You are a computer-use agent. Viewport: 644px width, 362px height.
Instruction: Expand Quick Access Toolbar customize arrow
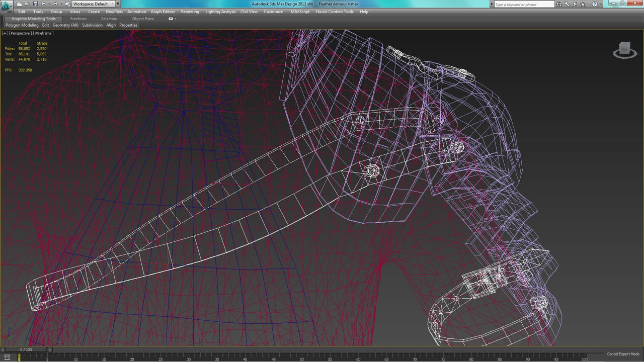pyautogui.click(x=118, y=4)
